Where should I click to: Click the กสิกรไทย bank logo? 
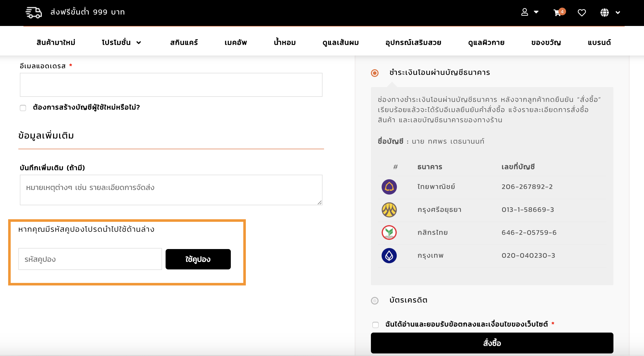coord(389,232)
